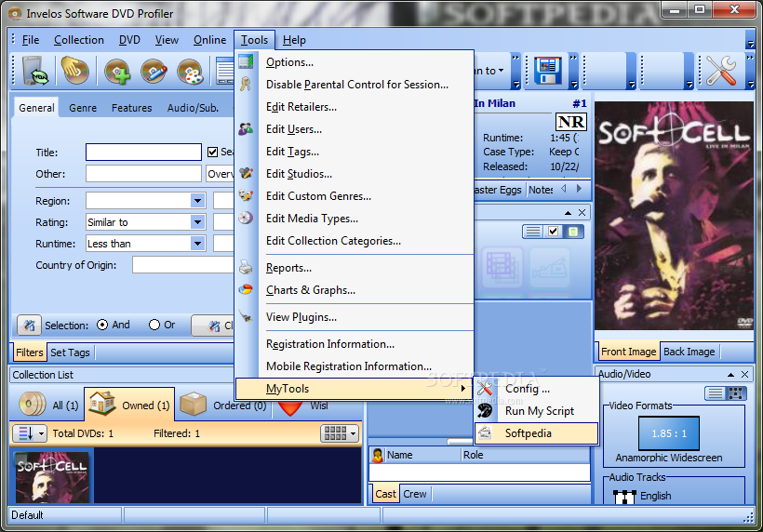Switch to the Set Tags tab

70,352
